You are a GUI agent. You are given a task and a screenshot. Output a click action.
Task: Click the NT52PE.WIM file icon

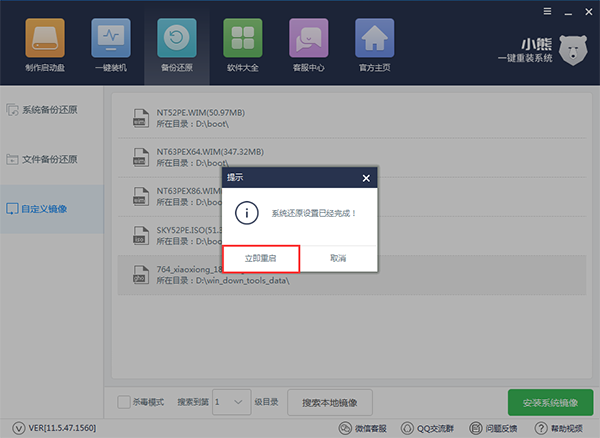[140, 118]
